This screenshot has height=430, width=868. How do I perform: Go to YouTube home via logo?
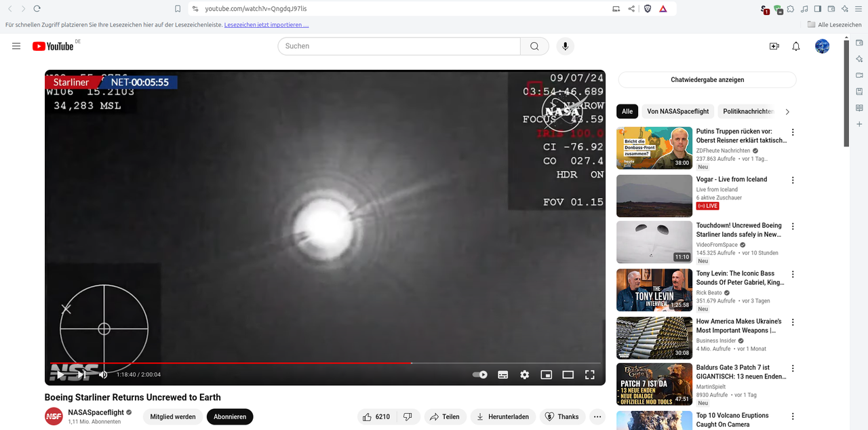point(53,46)
